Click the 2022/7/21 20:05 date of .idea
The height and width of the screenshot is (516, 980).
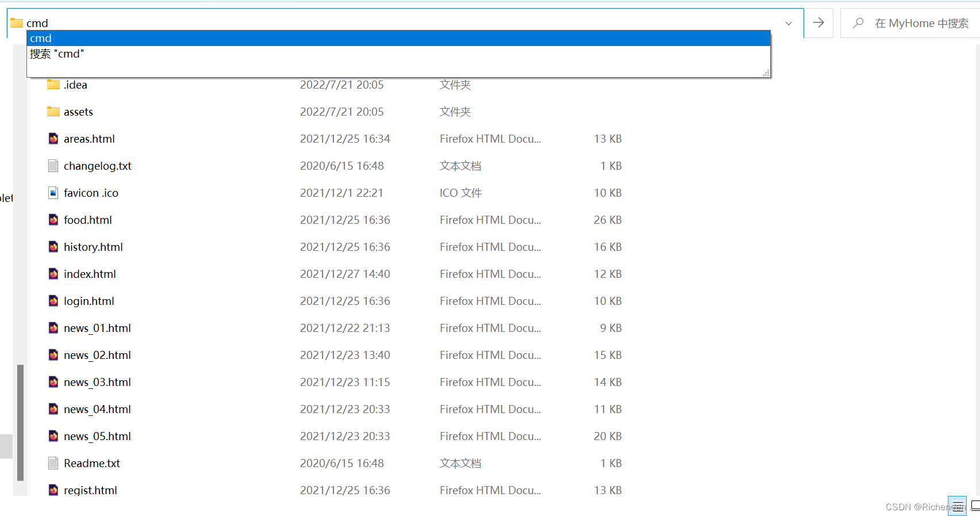(342, 85)
